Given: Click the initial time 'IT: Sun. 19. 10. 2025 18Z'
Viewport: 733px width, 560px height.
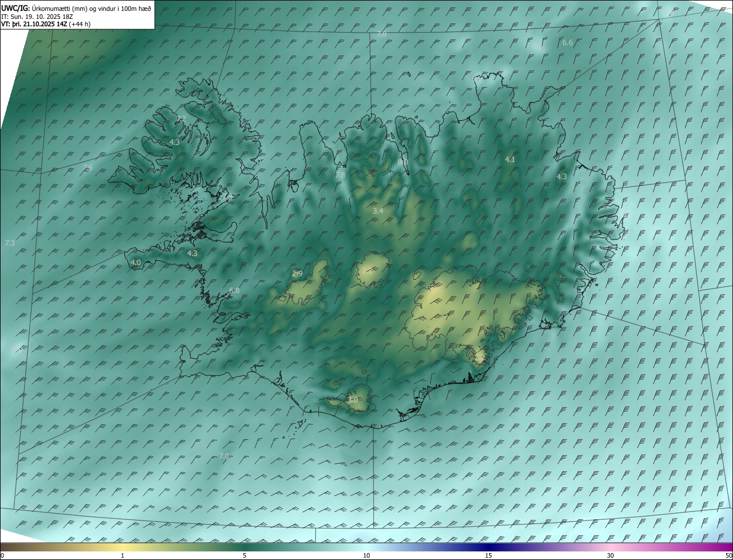Looking at the screenshot, I should coord(37,17).
